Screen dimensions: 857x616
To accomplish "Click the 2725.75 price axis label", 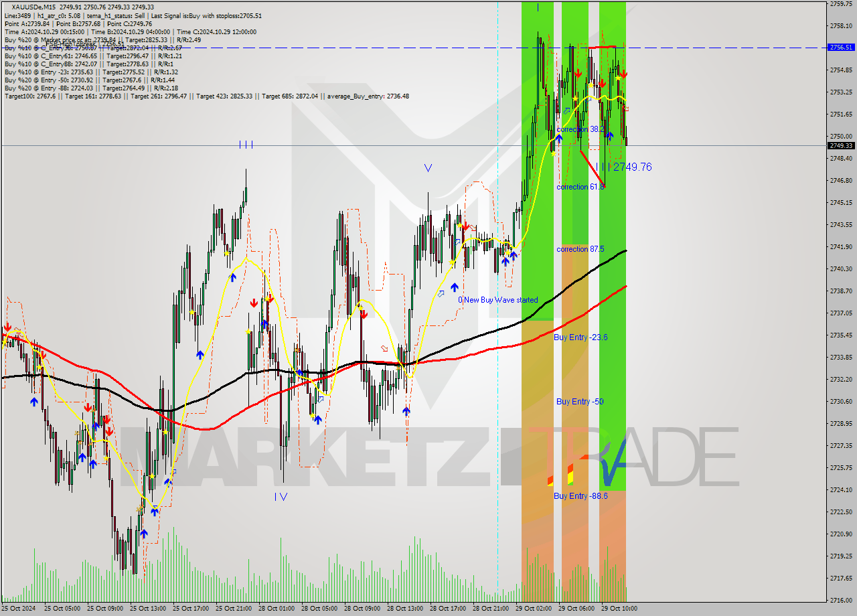I will click(841, 467).
